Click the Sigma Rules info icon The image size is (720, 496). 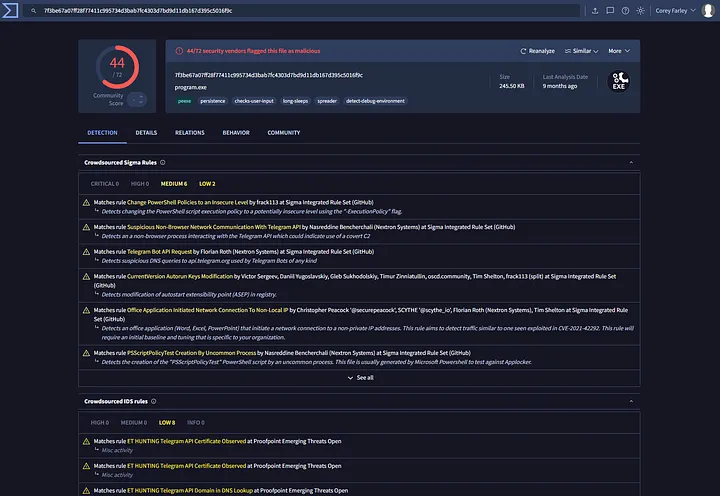coord(163,162)
